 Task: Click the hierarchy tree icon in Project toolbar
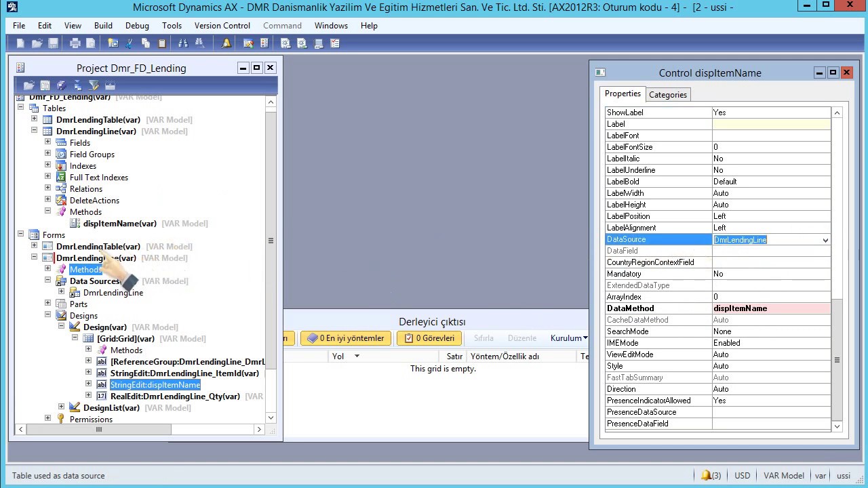coord(77,85)
